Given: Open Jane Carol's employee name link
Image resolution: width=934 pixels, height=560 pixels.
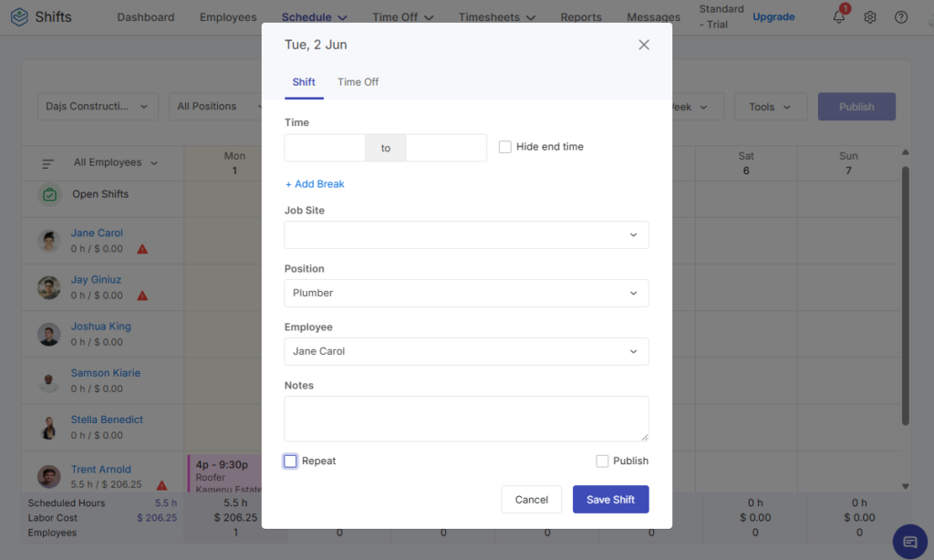Looking at the screenshot, I should [97, 233].
